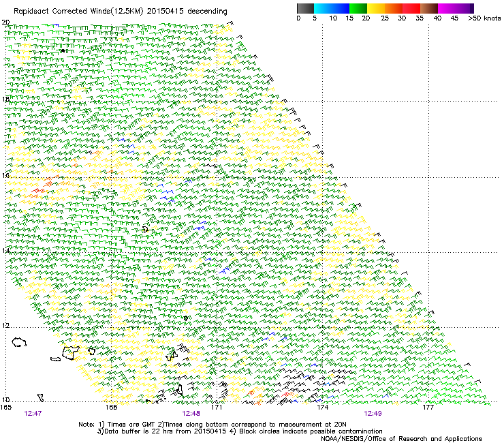
Task: Click the '30' legend scale label
Action: [x=402, y=18]
